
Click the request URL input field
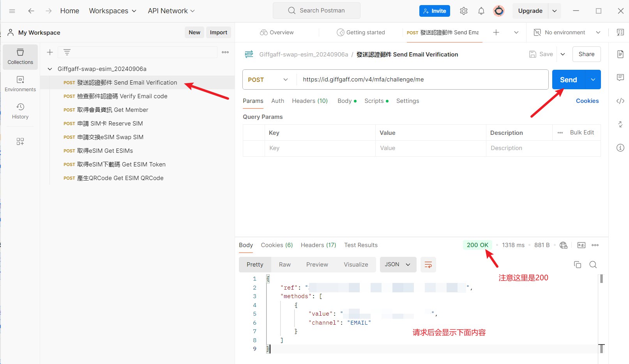(421, 80)
